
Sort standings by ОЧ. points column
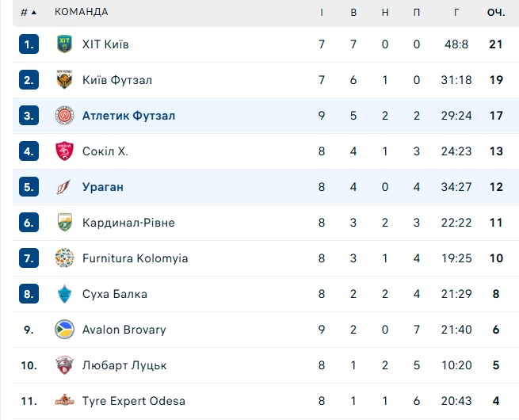pos(496,12)
